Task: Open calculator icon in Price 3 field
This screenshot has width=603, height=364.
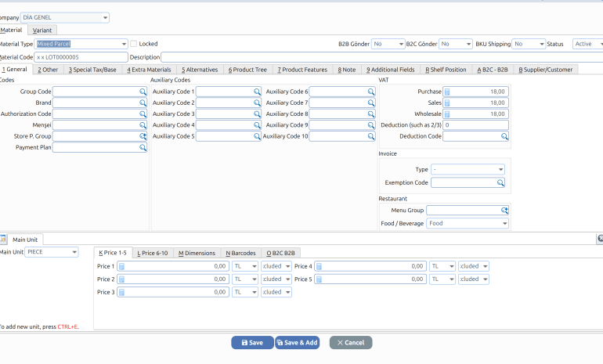Action: point(121,293)
